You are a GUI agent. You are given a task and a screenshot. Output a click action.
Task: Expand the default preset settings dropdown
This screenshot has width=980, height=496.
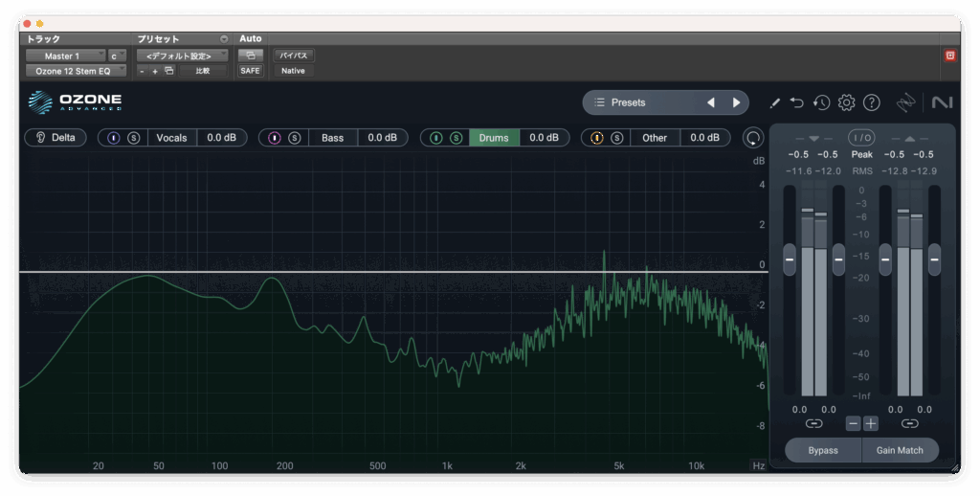[x=182, y=56]
